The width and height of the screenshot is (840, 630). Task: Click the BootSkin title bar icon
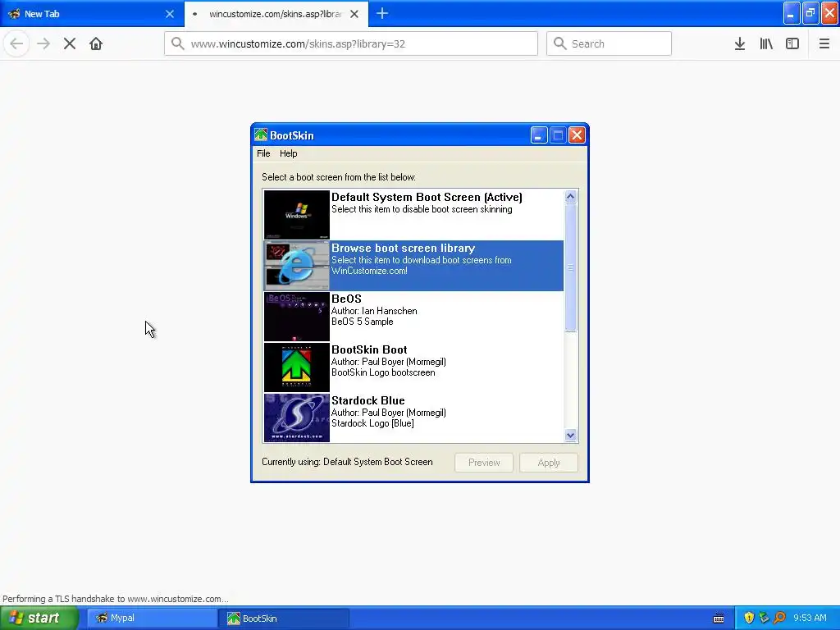tap(261, 135)
